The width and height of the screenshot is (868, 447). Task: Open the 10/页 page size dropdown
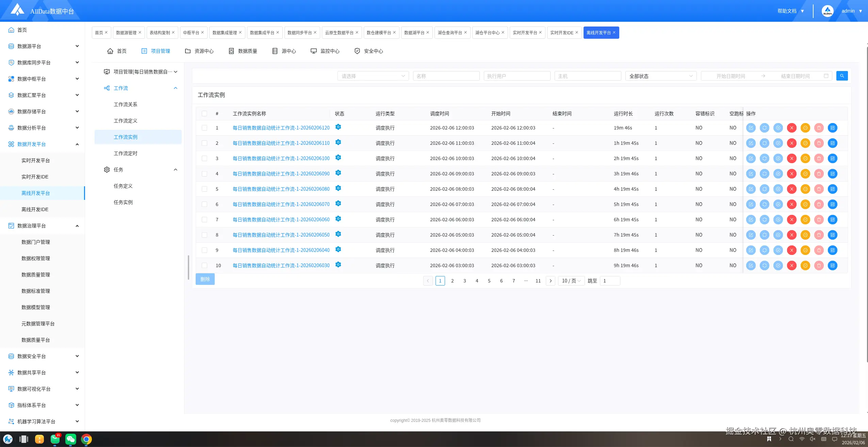pyautogui.click(x=571, y=281)
